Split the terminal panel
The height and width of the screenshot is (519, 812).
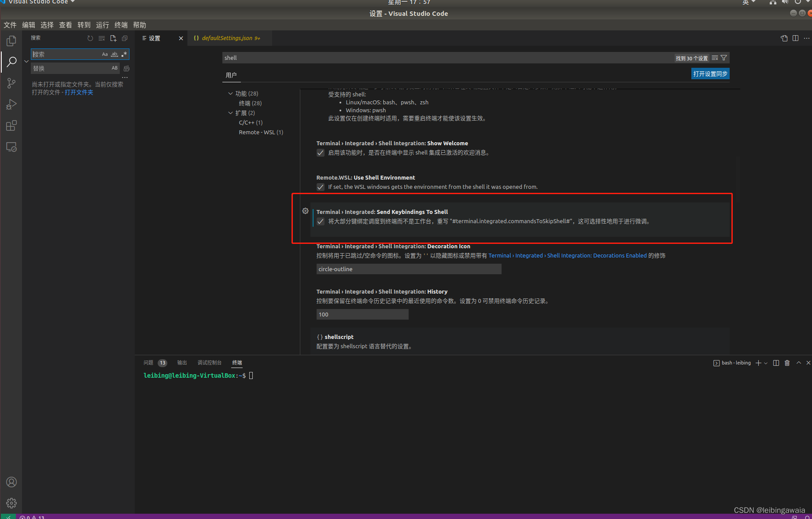776,363
